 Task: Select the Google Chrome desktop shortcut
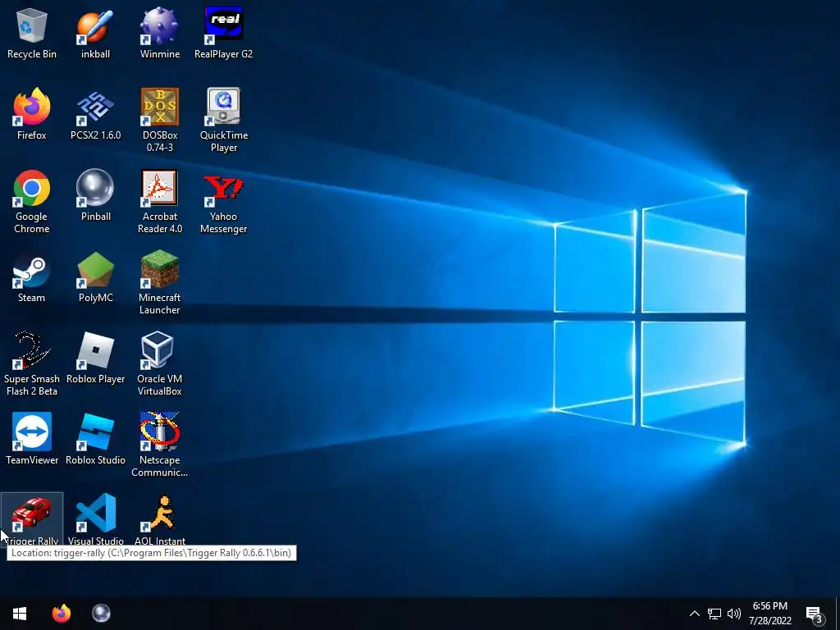(32, 202)
